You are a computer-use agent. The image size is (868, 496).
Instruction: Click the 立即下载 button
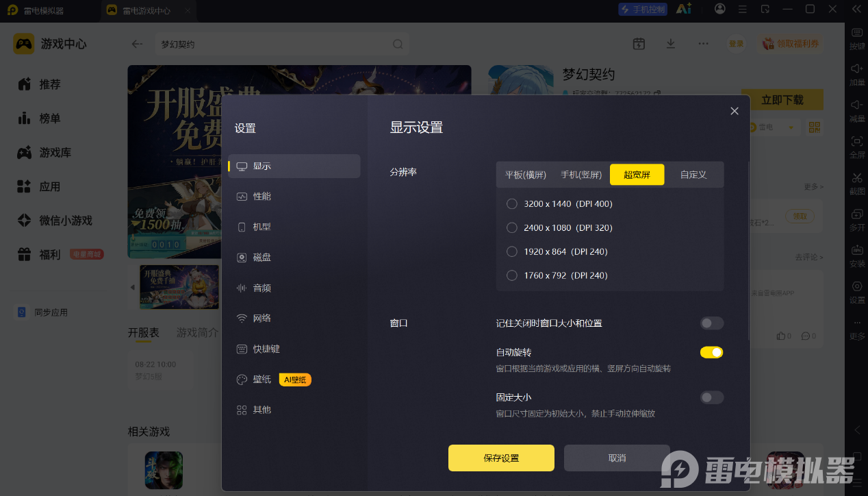point(782,100)
